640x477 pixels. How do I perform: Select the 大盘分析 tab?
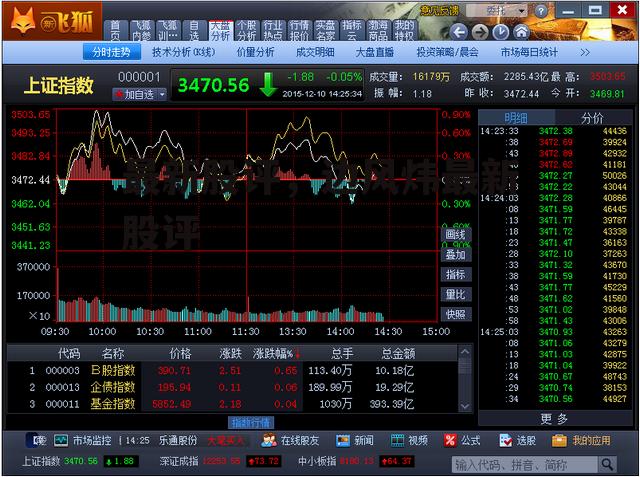[x=220, y=31]
